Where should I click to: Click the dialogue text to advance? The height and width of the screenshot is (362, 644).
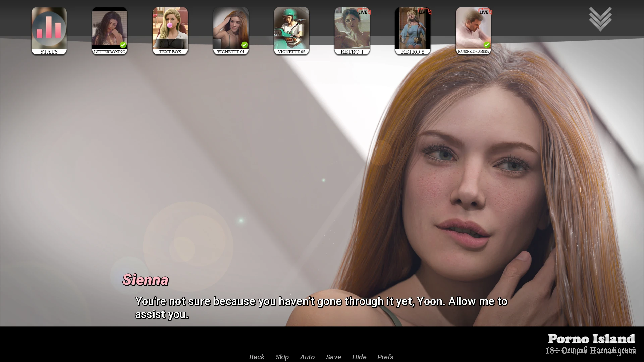pyautogui.click(x=321, y=308)
